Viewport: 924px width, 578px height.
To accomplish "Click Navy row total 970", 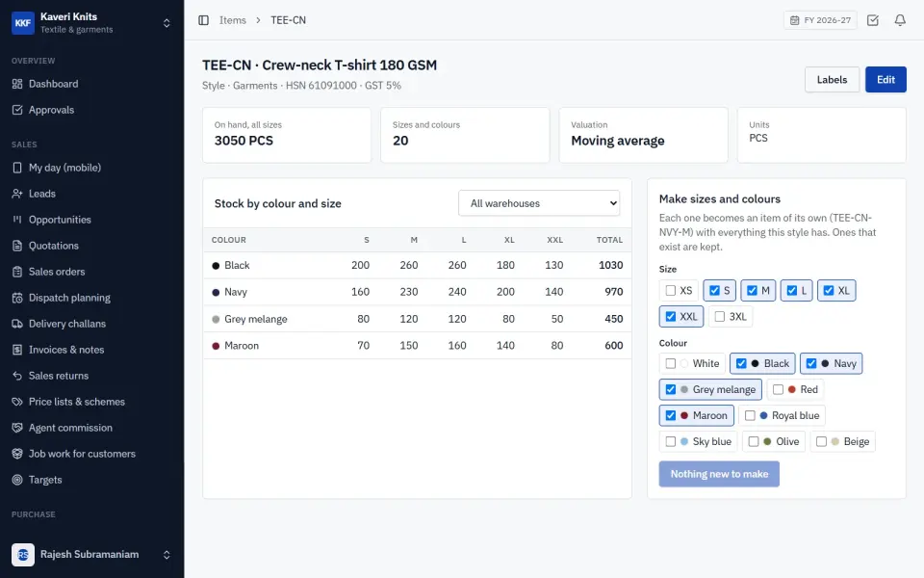I will pyautogui.click(x=613, y=292).
